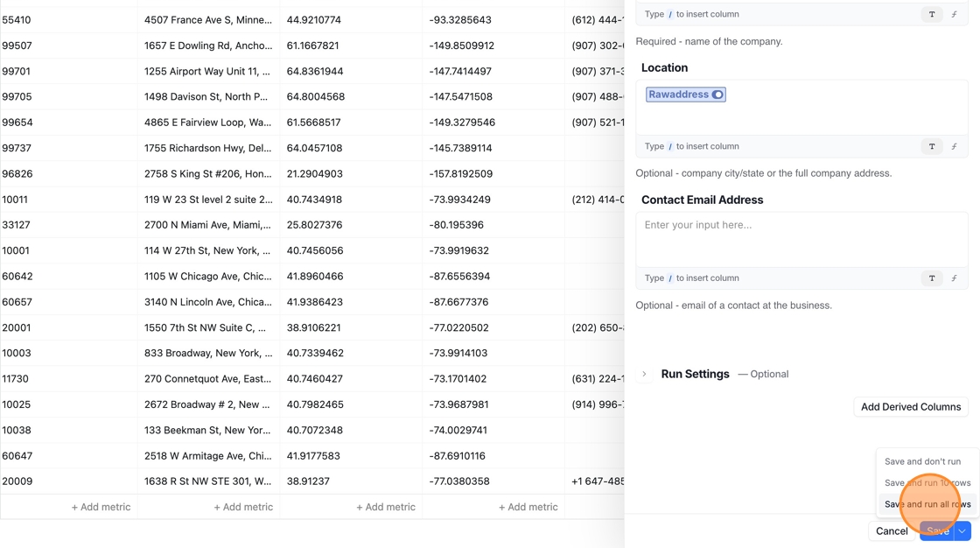Click Add metric under the latitude column

click(386, 508)
